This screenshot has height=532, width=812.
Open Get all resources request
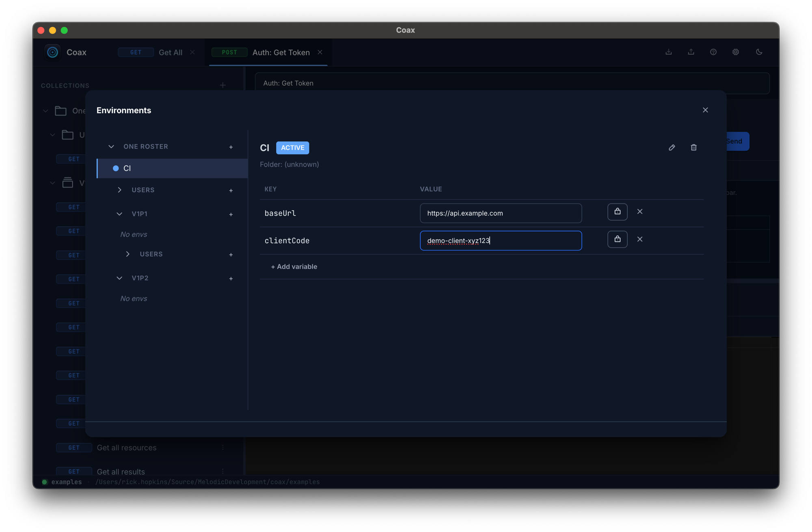[127, 448]
